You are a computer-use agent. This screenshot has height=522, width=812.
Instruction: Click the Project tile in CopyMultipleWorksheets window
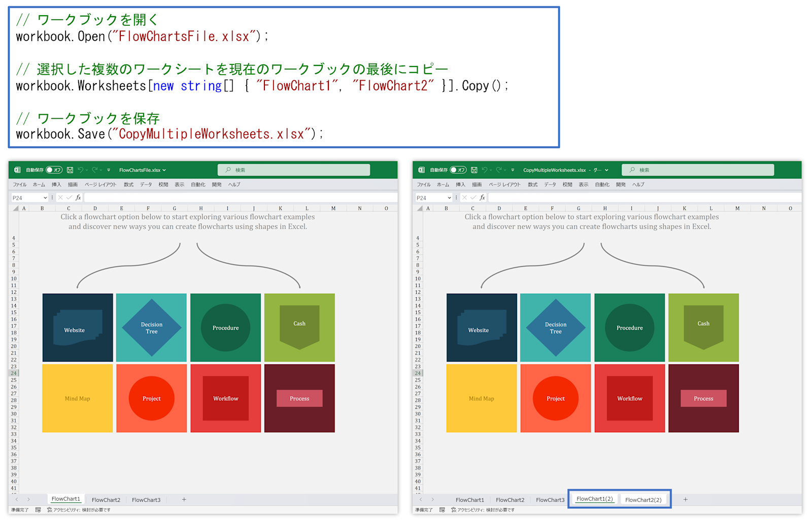pyautogui.click(x=556, y=398)
